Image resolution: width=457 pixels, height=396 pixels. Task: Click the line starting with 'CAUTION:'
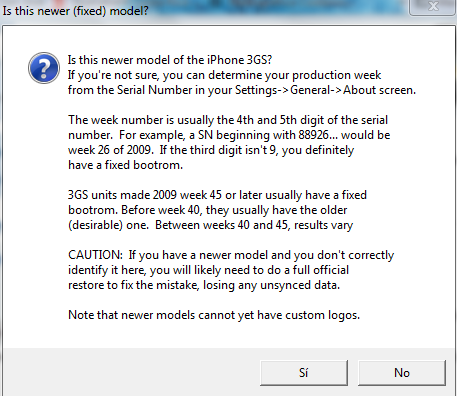pos(231,255)
